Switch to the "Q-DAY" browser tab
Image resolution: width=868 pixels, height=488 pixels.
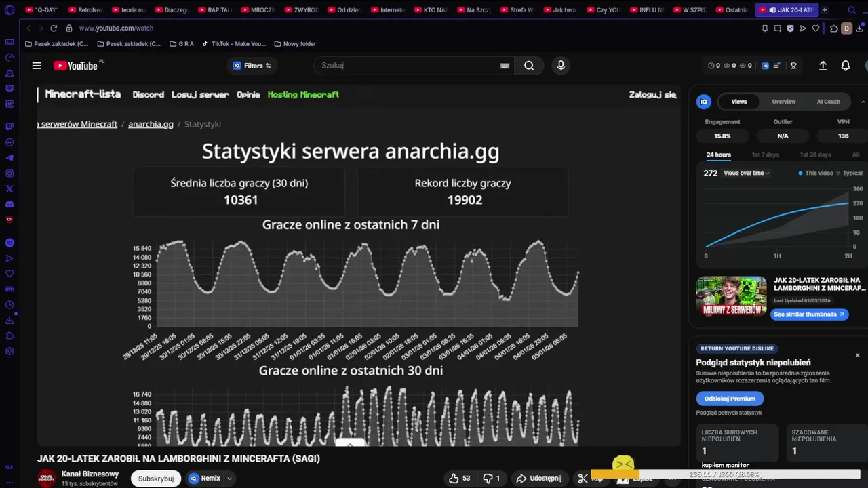(x=41, y=10)
